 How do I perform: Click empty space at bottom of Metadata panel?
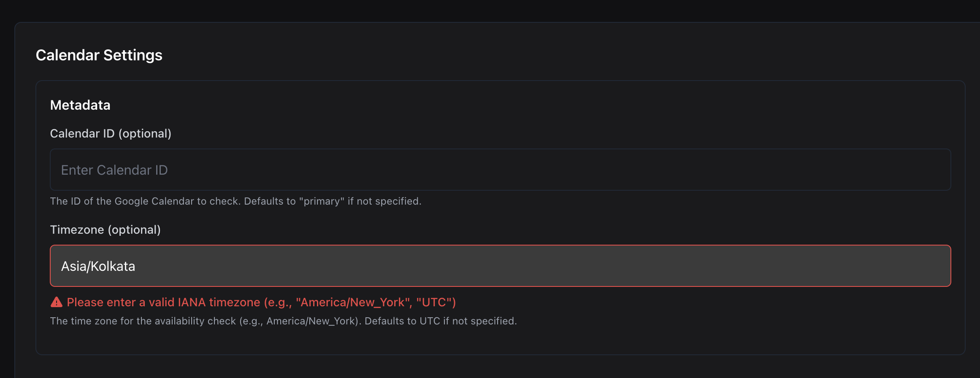[500, 342]
